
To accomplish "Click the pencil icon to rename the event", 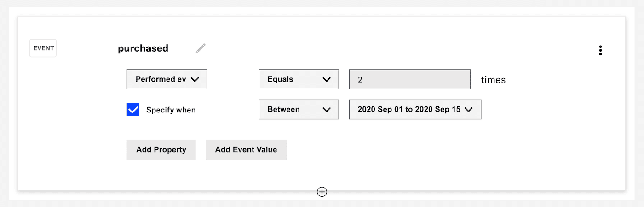I will click(201, 48).
